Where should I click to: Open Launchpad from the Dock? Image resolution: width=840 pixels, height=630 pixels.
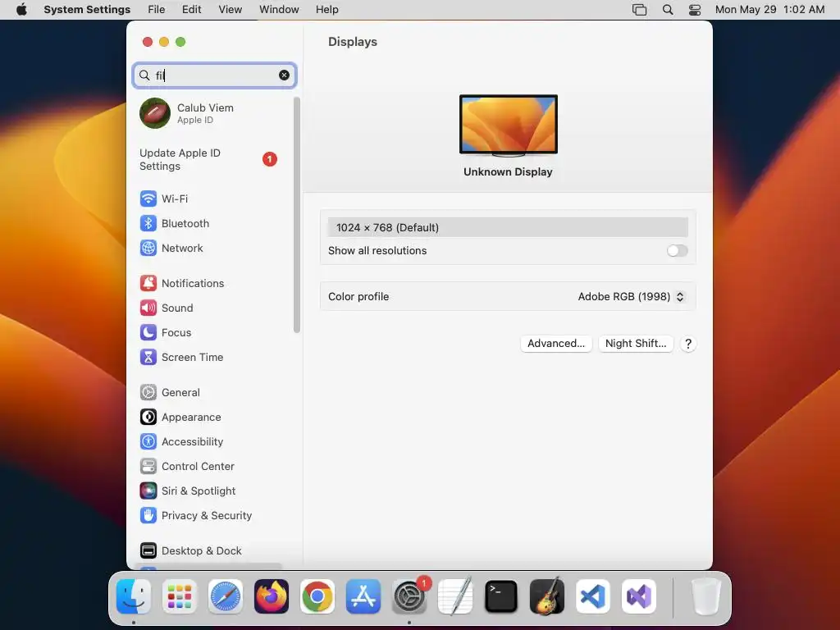tap(180, 596)
